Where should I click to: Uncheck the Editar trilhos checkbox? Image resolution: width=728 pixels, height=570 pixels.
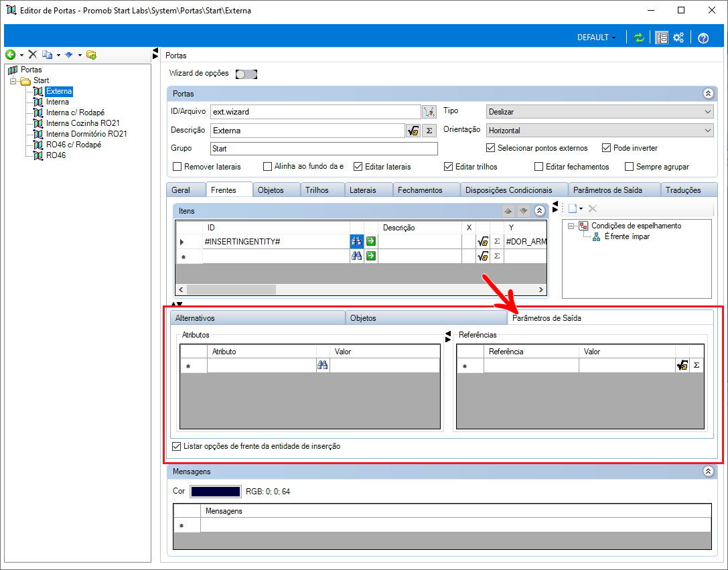448,166
